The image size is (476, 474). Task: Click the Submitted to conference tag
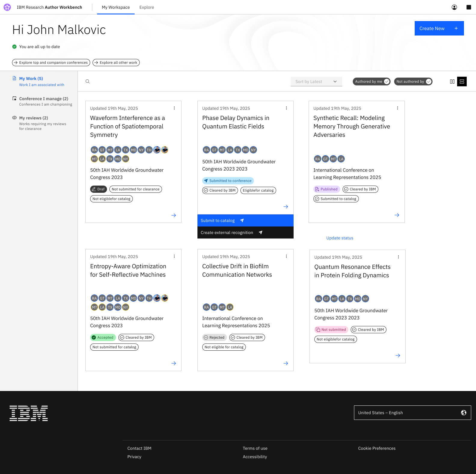(228, 181)
